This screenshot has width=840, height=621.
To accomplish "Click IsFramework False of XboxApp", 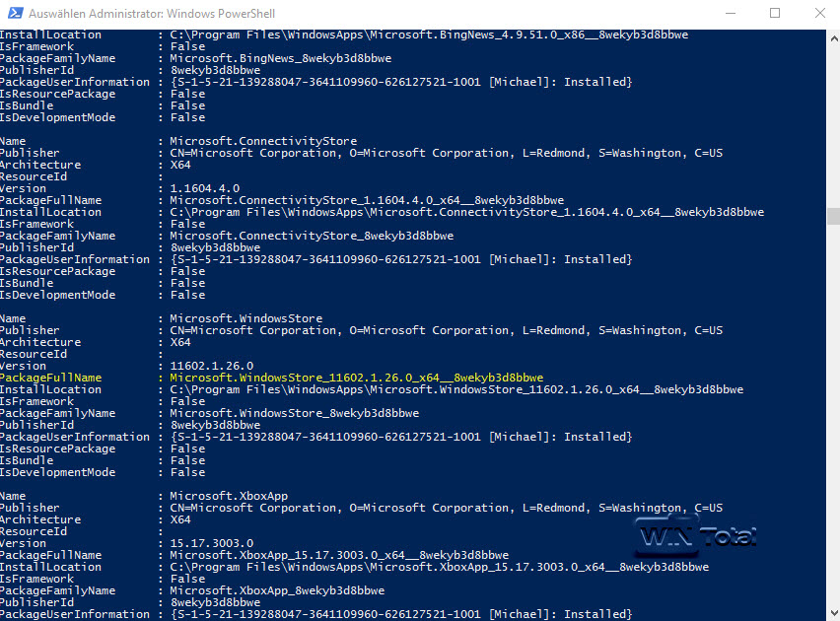I will 187,579.
